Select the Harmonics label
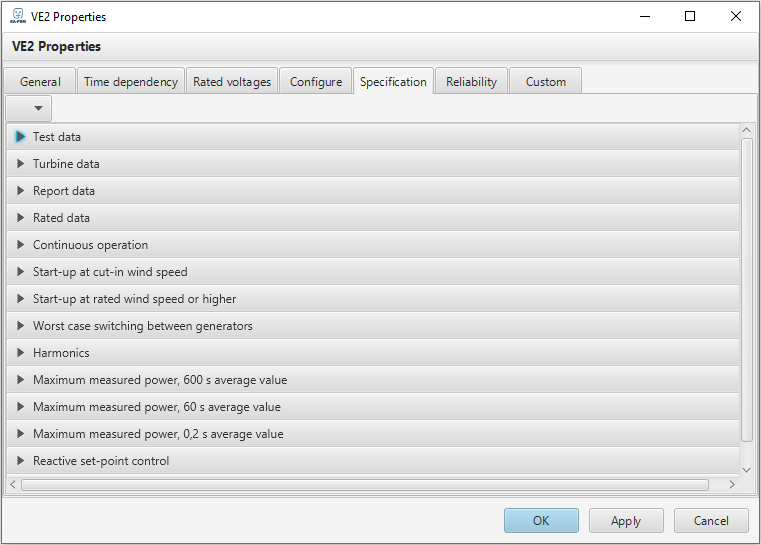Screen dimensions: 761x545 pyautogui.click(x=61, y=353)
